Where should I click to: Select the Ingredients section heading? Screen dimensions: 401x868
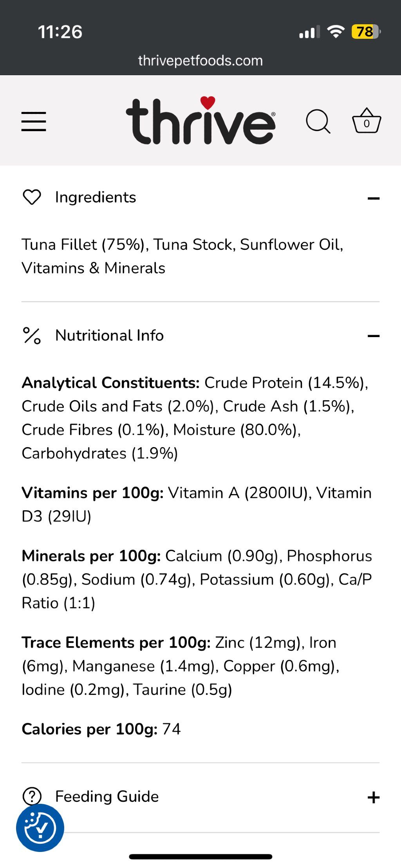pos(96,197)
